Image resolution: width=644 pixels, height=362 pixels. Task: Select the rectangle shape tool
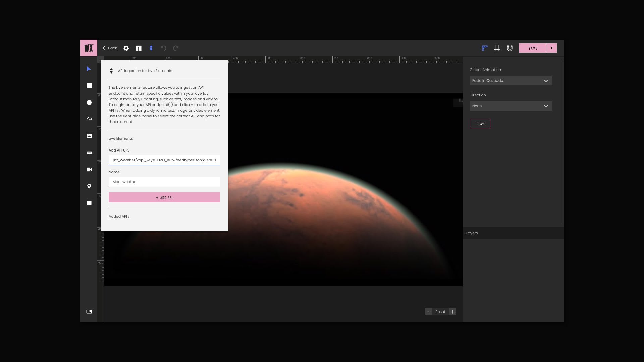coord(89,86)
